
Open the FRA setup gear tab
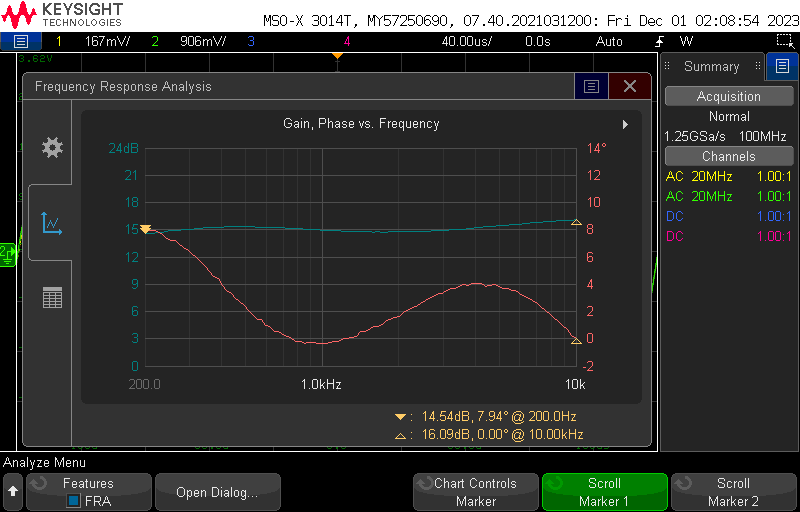coord(52,148)
